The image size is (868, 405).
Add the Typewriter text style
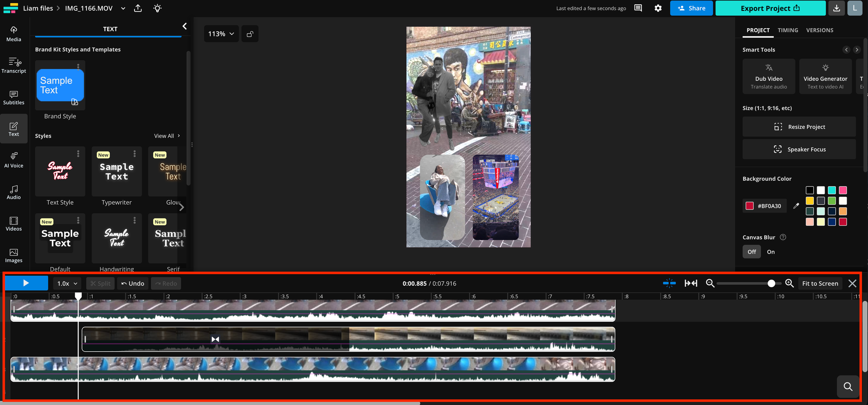(117, 172)
